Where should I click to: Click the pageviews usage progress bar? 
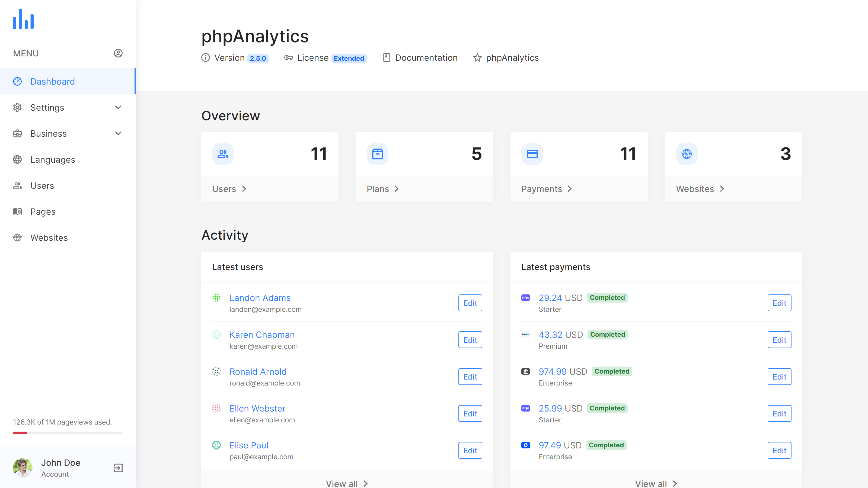point(67,433)
